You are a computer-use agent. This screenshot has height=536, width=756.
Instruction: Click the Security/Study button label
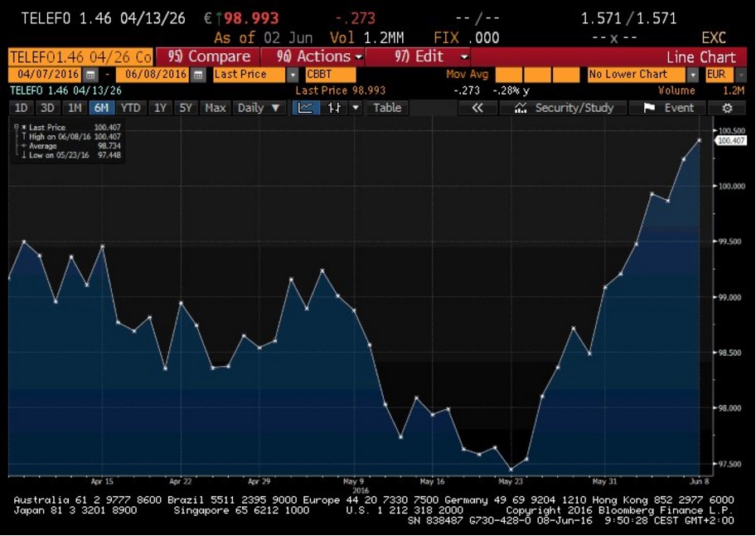[x=574, y=108]
